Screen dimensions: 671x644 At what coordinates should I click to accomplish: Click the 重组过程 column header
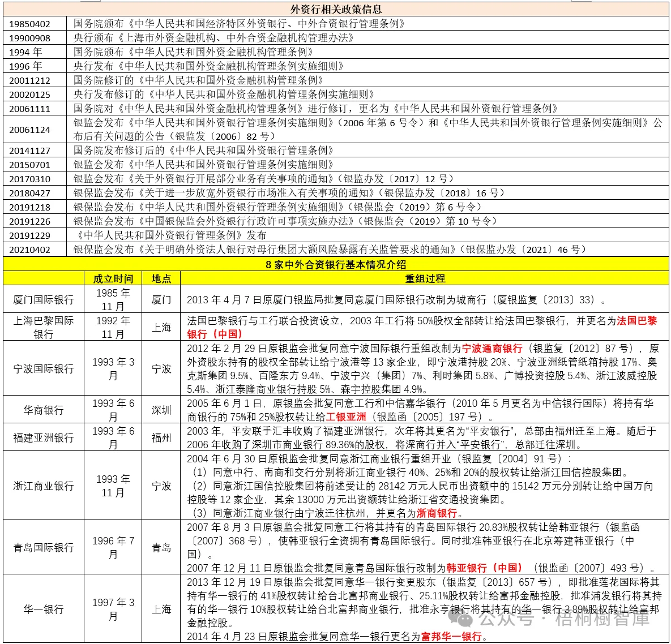tap(425, 278)
